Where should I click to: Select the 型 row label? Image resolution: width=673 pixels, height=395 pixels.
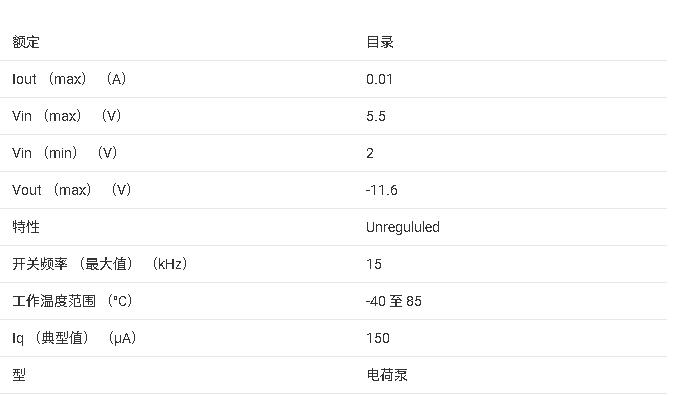click(x=19, y=375)
